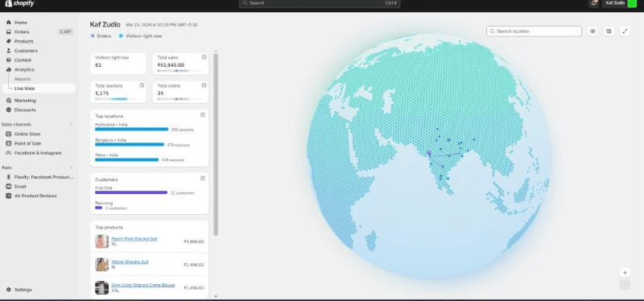Click the First-time customers purple bar
Screen dimensions: 644x301
point(131,192)
